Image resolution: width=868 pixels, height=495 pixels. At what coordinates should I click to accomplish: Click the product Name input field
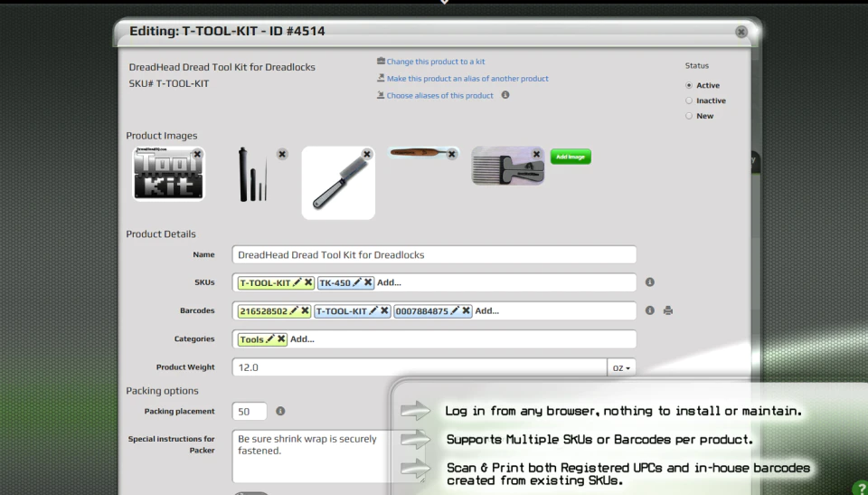tap(434, 254)
